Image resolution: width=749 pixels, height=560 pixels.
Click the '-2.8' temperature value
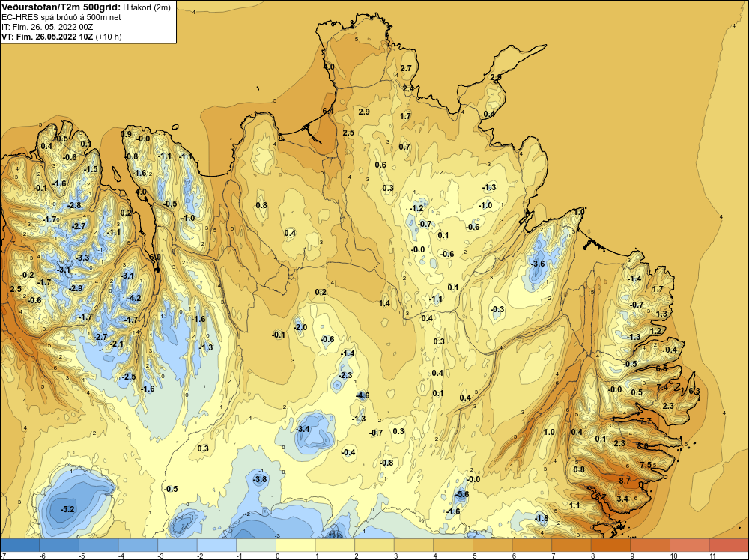(x=74, y=205)
